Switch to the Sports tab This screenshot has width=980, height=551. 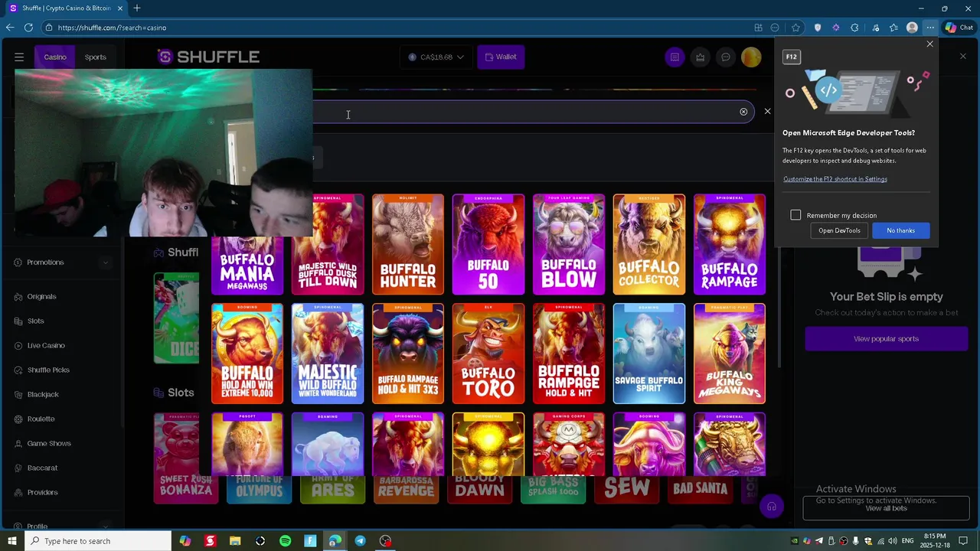(x=95, y=57)
